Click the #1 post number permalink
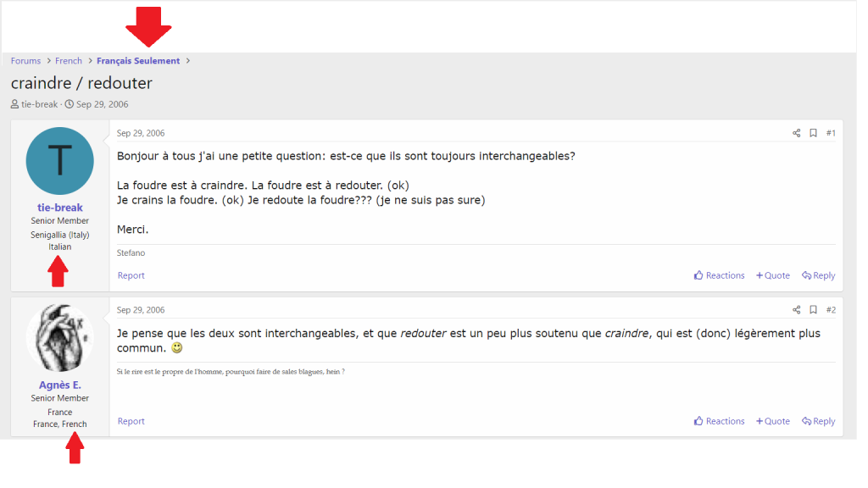 click(x=831, y=133)
